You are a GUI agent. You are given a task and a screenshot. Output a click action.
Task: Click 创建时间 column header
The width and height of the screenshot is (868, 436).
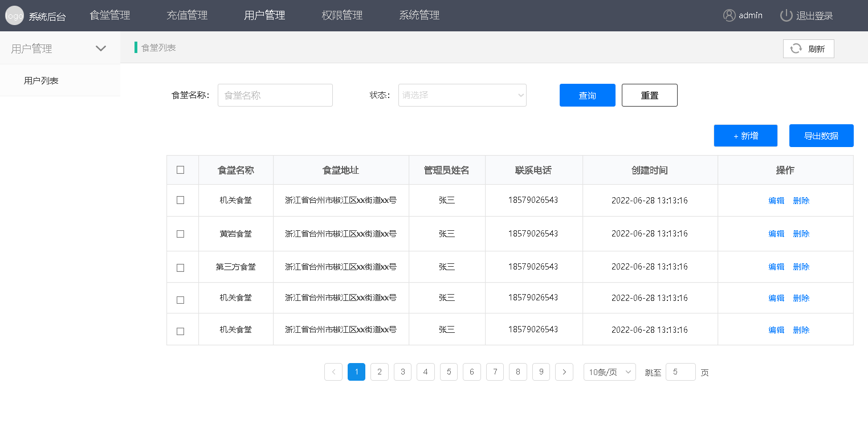650,170
